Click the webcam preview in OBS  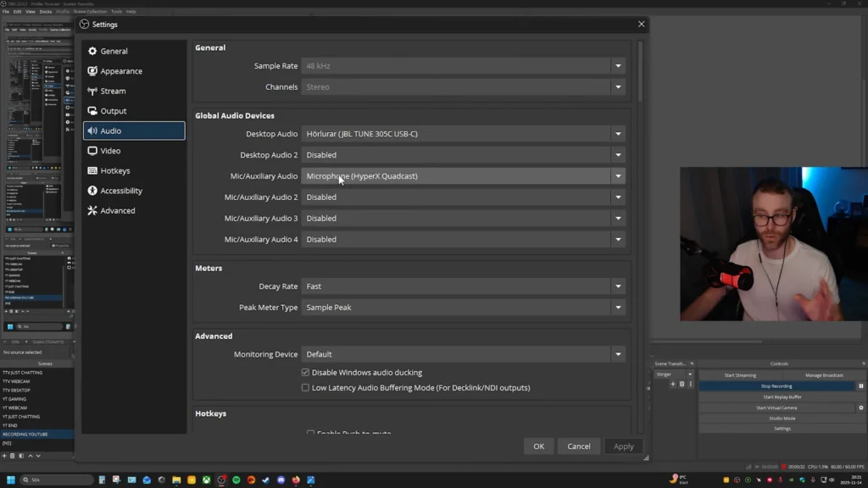pos(774,243)
